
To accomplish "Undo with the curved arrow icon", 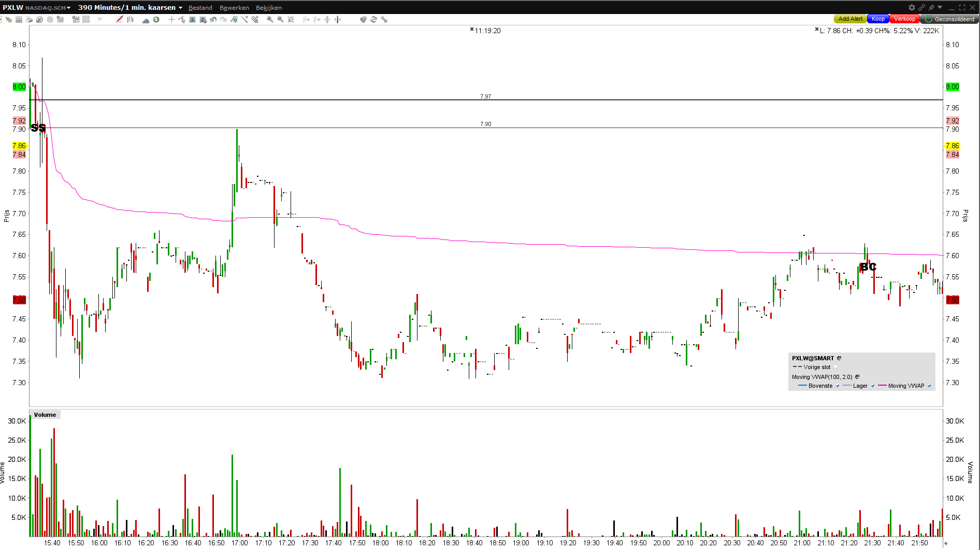I will pyautogui.click(x=213, y=19).
